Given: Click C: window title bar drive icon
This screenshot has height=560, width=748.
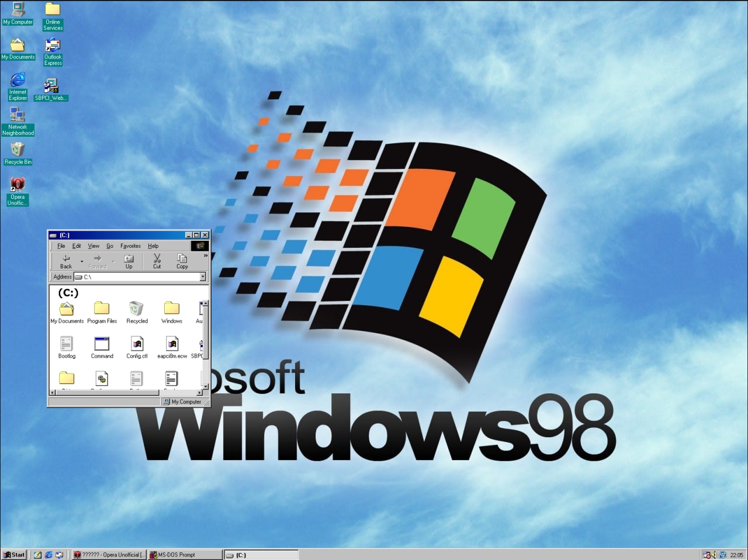Looking at the screenshot, I should point(53,235).
